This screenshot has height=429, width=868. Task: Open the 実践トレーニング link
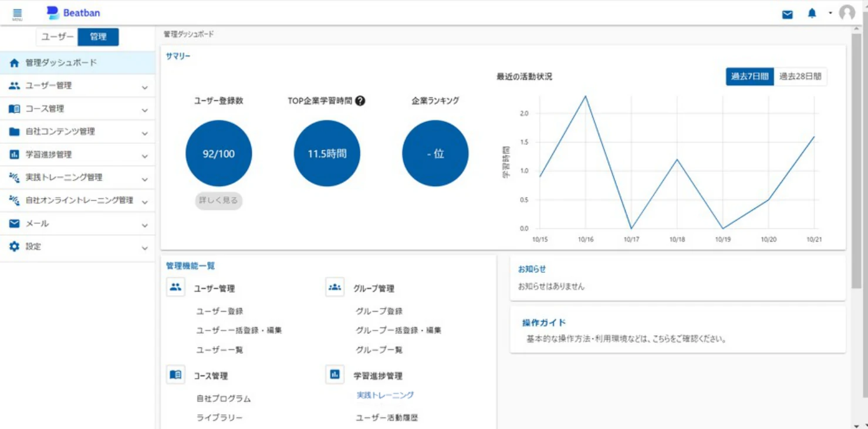[x=386, y=395]
